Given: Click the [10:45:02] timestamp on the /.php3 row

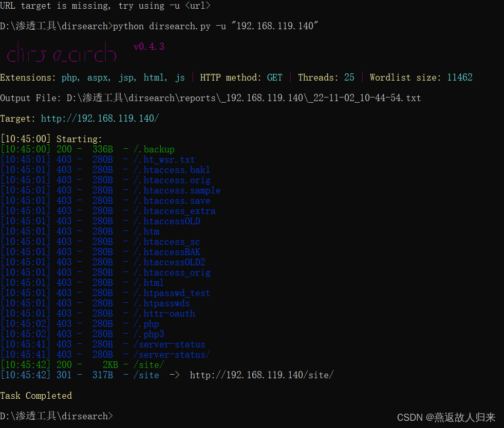Looking at the screenshot, I should pos(25,334).
